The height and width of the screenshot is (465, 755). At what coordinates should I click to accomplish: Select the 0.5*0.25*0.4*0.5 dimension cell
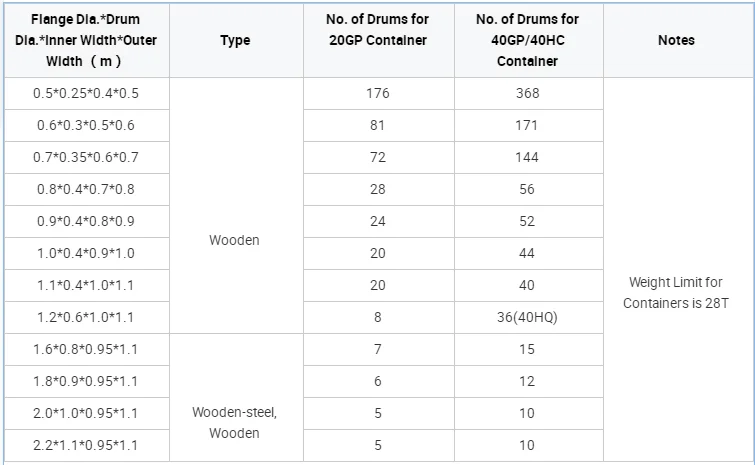(86, 93)
